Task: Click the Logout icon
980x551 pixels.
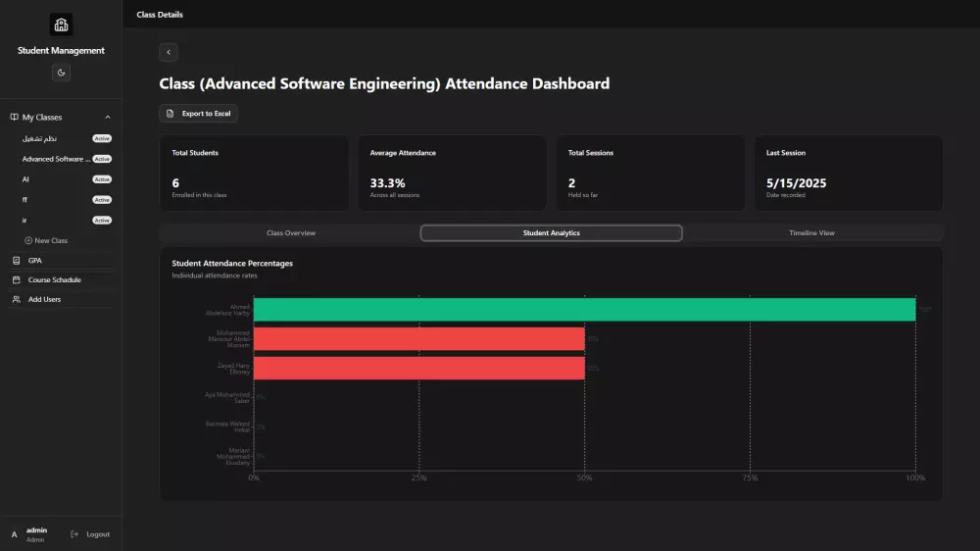Action: tap(75, 534)
